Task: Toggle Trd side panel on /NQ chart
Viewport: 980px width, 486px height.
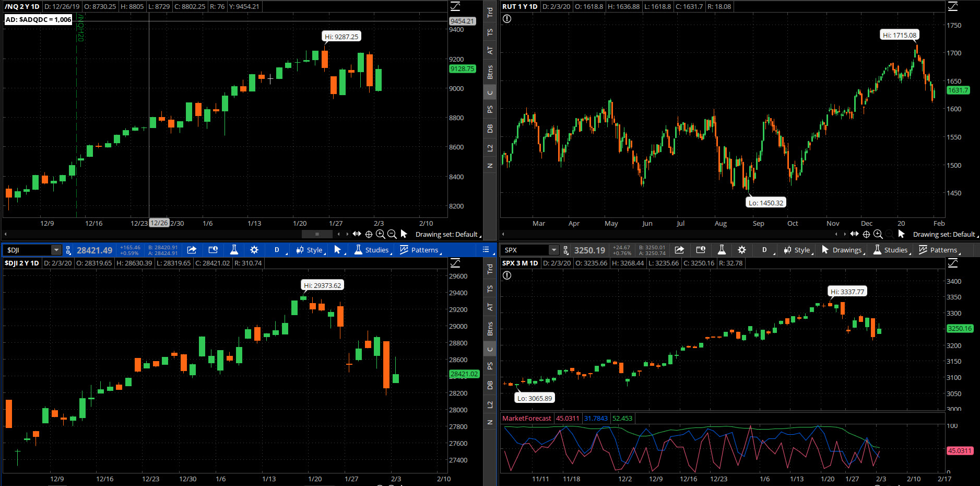Action: tap(490, 13)
